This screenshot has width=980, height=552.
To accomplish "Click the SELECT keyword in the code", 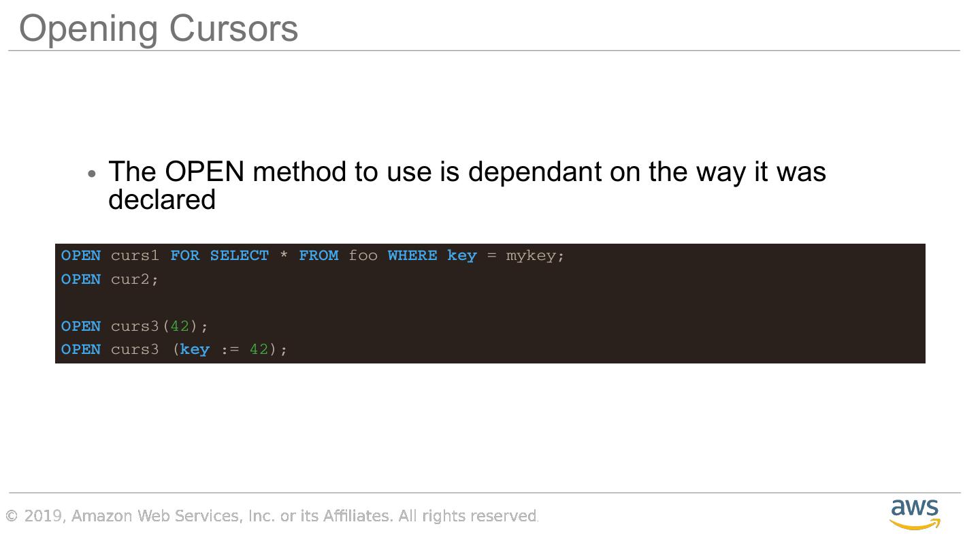I will tap(239, 256).
